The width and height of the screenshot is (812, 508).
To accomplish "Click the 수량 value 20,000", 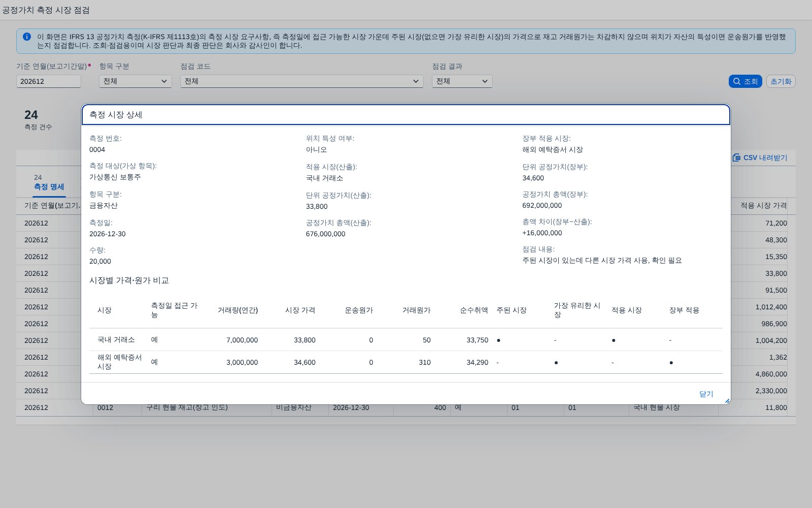I will click(100, 261).
